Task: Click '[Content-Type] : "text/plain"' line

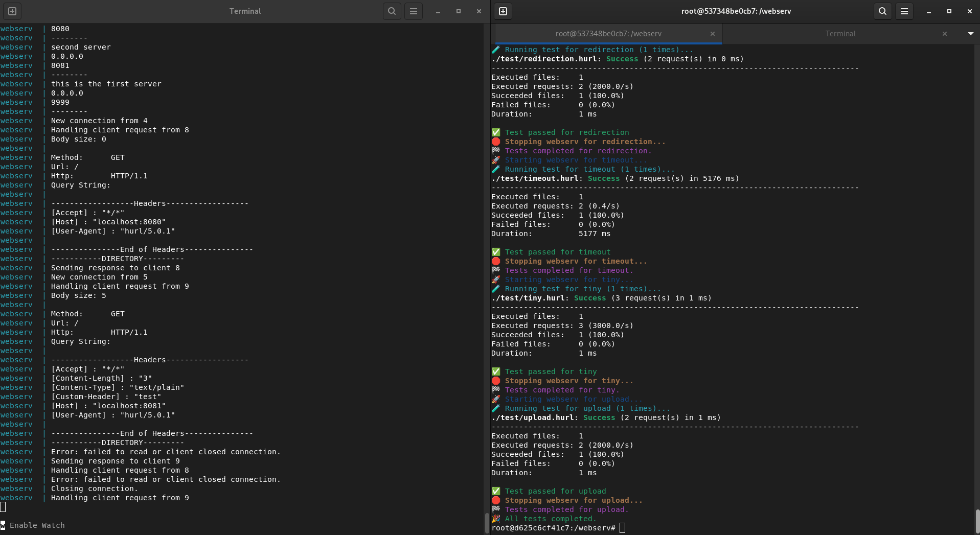Action: pos(118,387)
